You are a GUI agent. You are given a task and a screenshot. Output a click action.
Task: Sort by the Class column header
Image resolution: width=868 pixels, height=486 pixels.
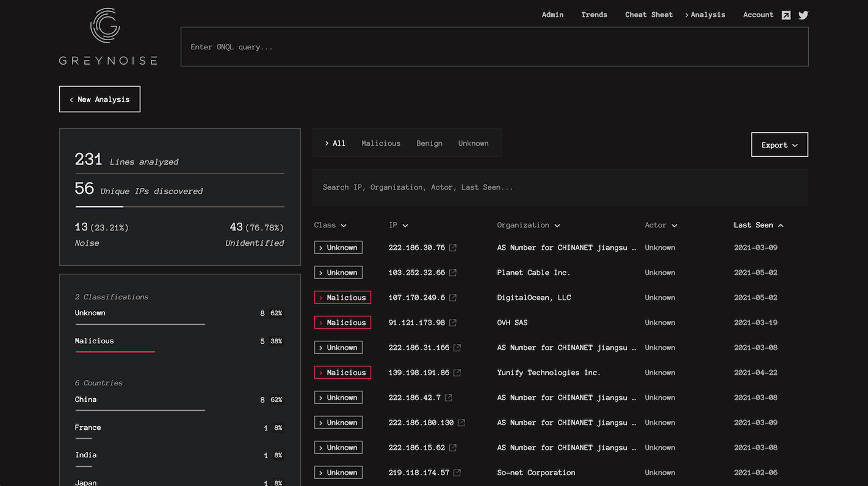tap(330, 225)
